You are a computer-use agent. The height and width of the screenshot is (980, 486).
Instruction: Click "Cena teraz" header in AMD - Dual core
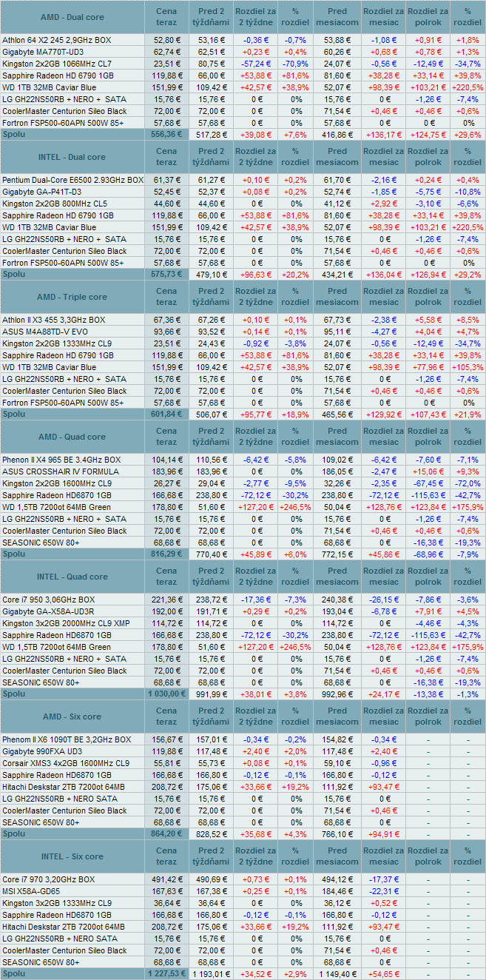[x=166, y=17]
